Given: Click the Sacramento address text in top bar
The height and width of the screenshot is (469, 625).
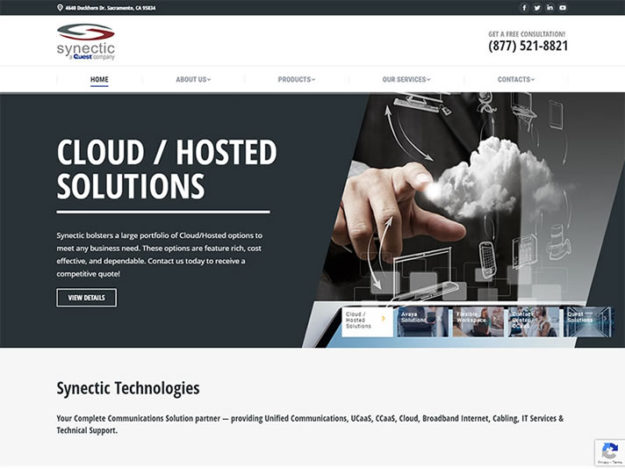Looking at the screenshot, I should point(110,8).
